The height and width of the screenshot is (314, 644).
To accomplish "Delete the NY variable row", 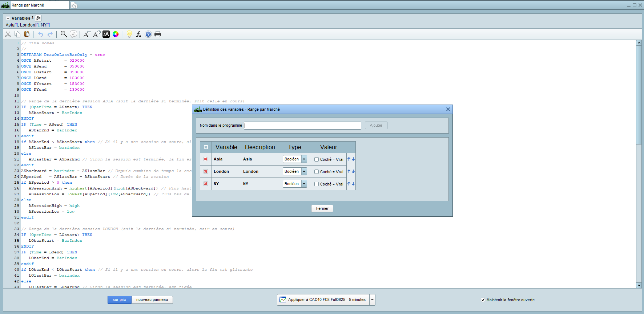I will coord(206,184).
